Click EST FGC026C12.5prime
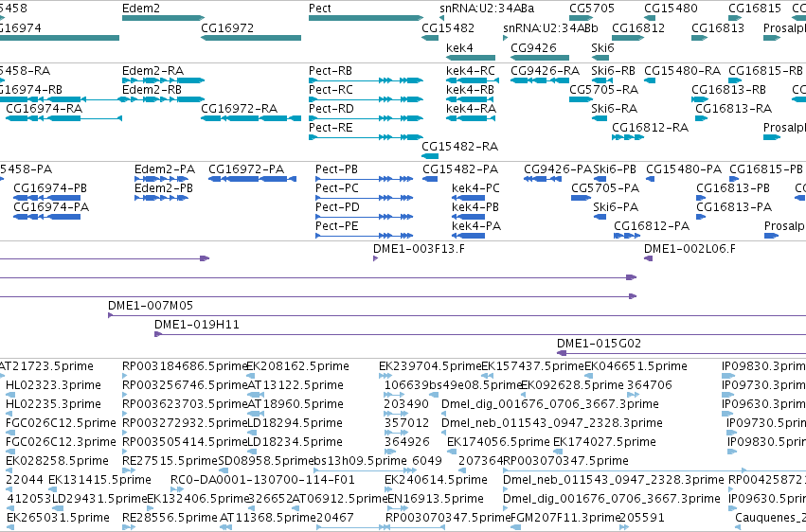Image resolution: width=806 pixels, height=532 pixels. click(61, 422)
